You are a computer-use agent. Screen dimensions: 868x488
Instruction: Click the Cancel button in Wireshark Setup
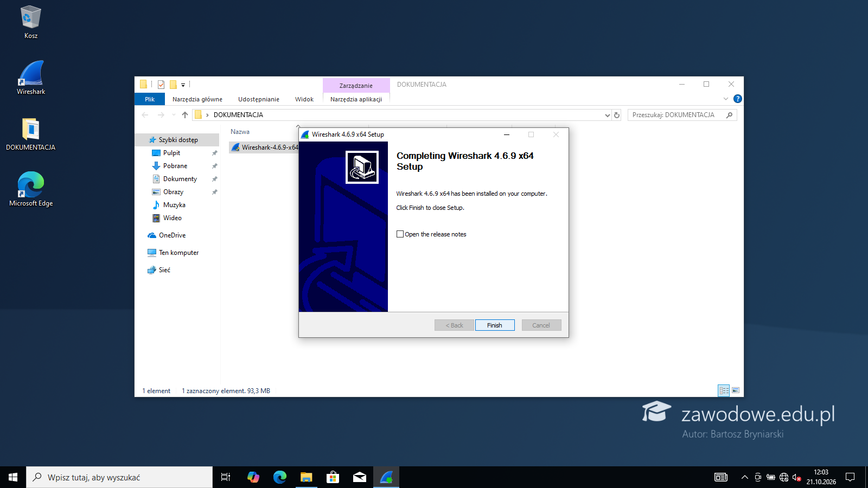(541, 325)
